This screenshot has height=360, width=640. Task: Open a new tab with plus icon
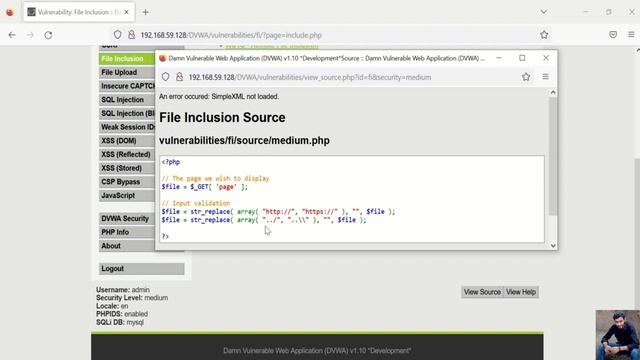[x=145, y=12]
